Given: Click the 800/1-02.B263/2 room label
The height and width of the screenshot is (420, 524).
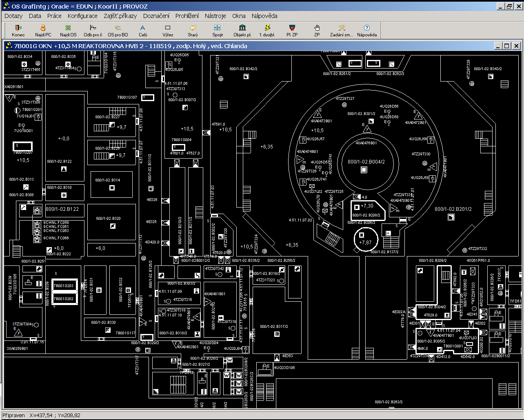Looking at the screenshot, I should [x=389, y=402].
